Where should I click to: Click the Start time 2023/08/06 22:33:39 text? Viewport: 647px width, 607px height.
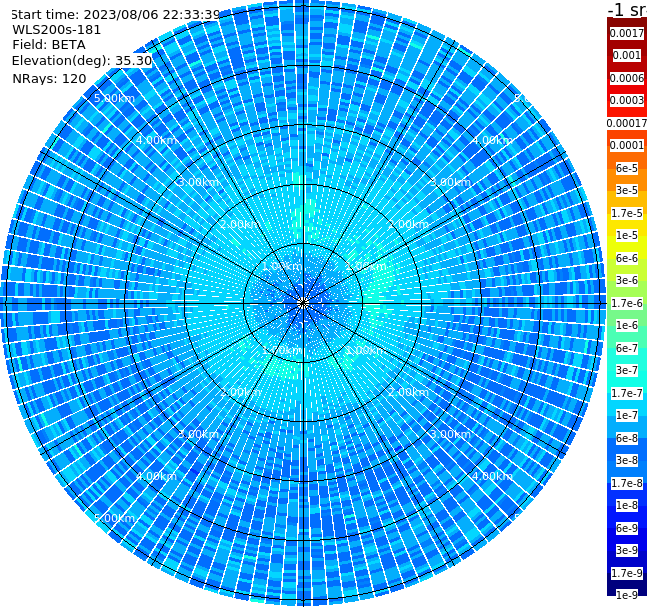[x=115, y=15]
